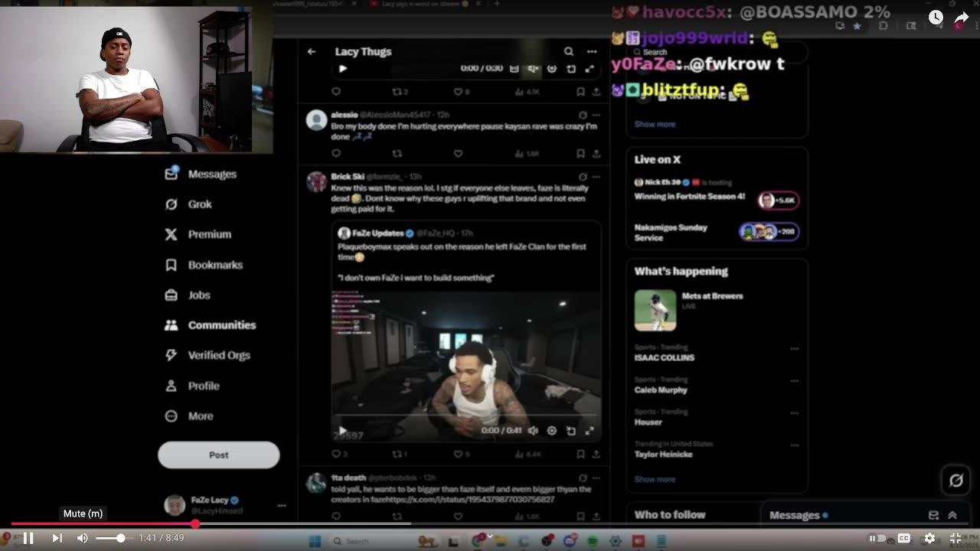Open the ISAAC COLLINS trending topic
This screenshot has height=551, width=980.
click(665, 357)
